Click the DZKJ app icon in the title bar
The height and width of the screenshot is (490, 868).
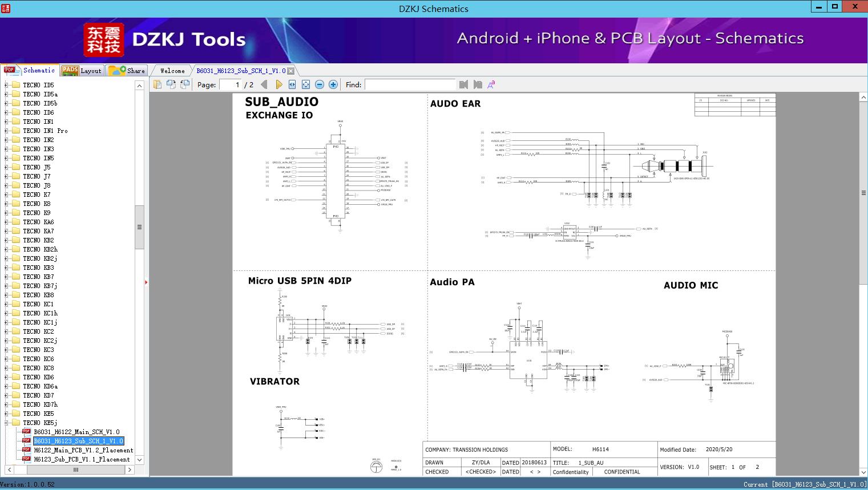[x=5, y=8]
